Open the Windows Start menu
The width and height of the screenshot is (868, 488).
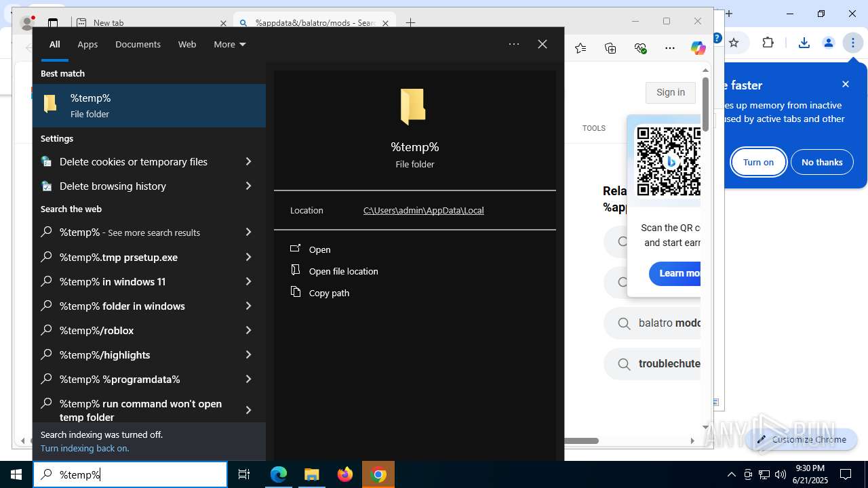coord(16,474)
